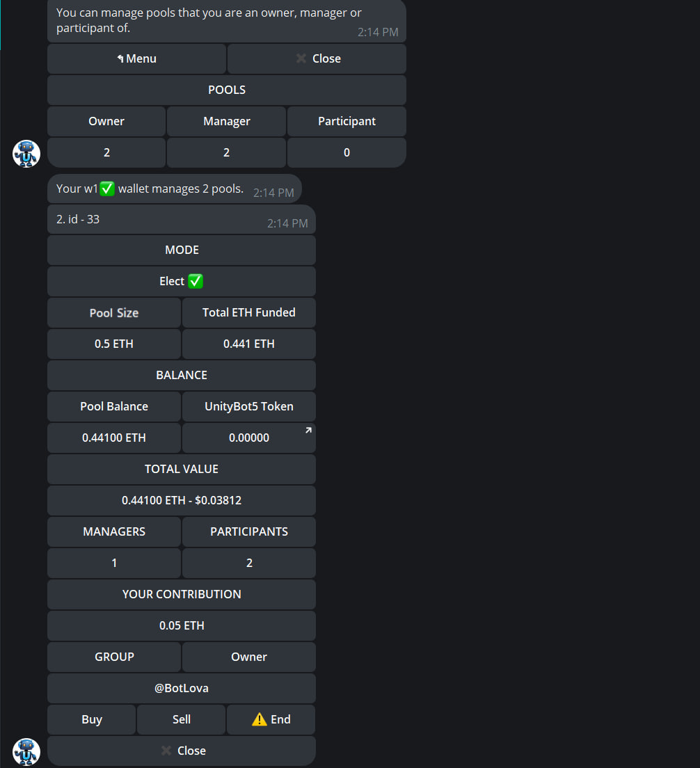Choose the Manager pools button
The image size is (700, 768).
[226, 122]
